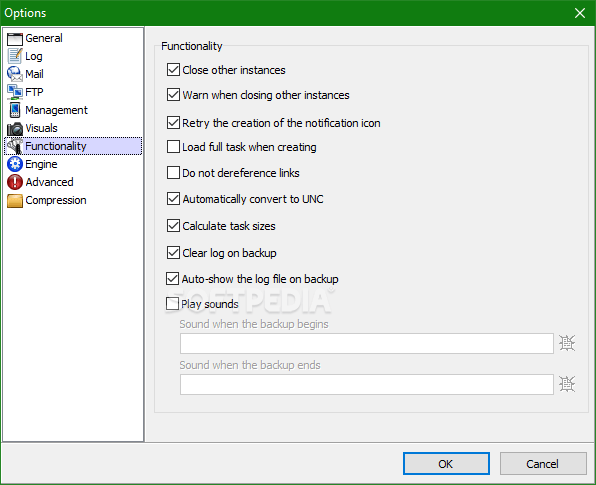Image resolution: width=596 pixels, height=485 pixels.
Task: Click the FTP computers icon
Action: pyautogui.click(x=15, y=92)
